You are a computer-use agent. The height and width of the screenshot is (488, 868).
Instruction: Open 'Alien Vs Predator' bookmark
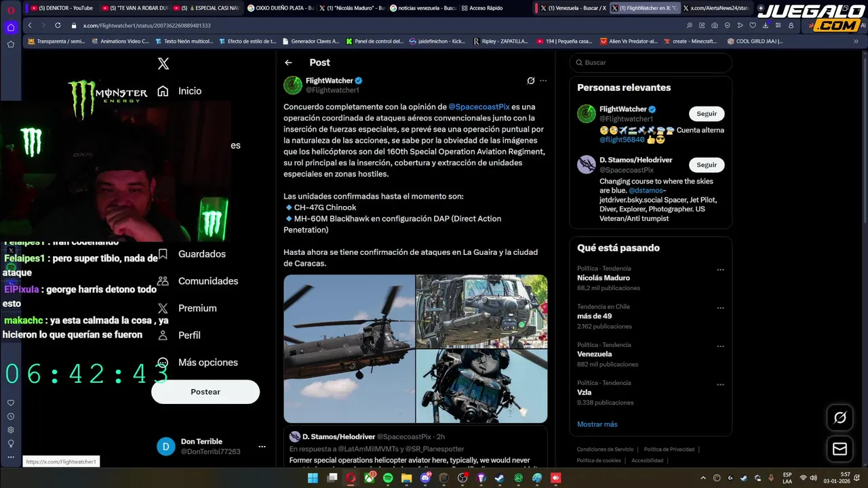(629, 41)
